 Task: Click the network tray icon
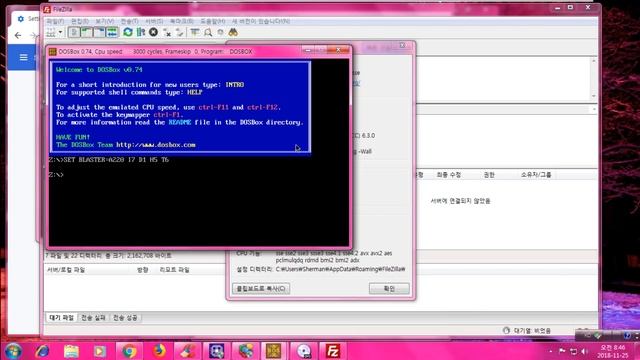[573, 351]
